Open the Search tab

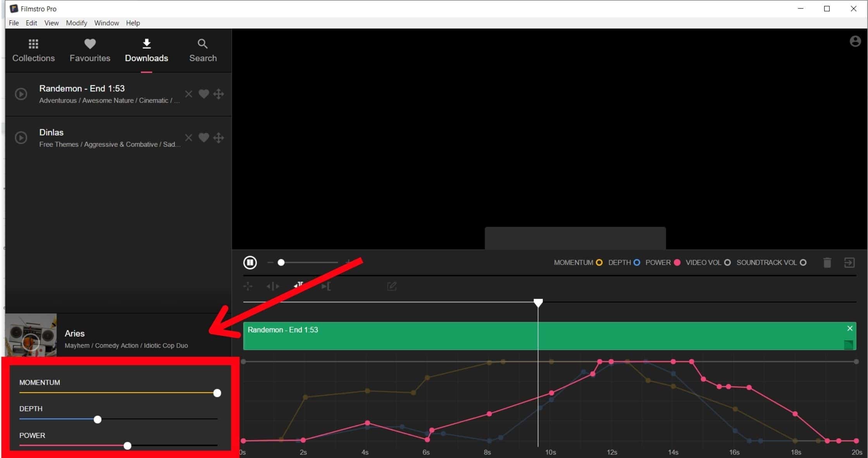pyautogui.click(x=203, y=50)
